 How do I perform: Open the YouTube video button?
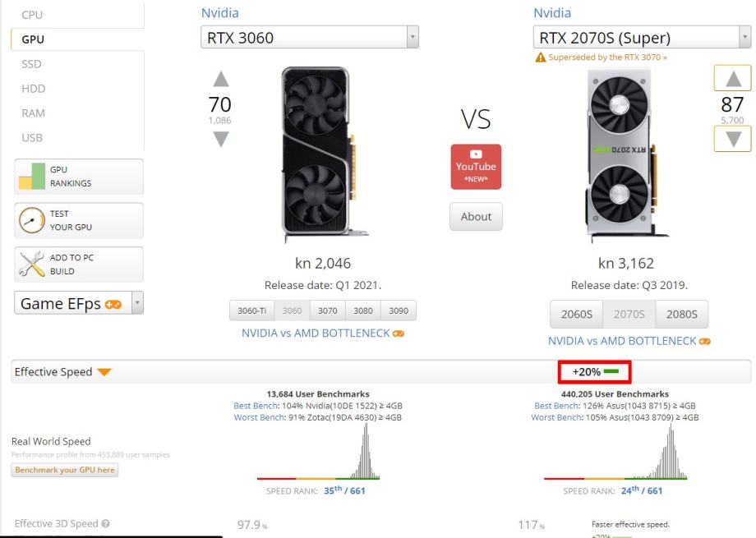click(476, 167)
